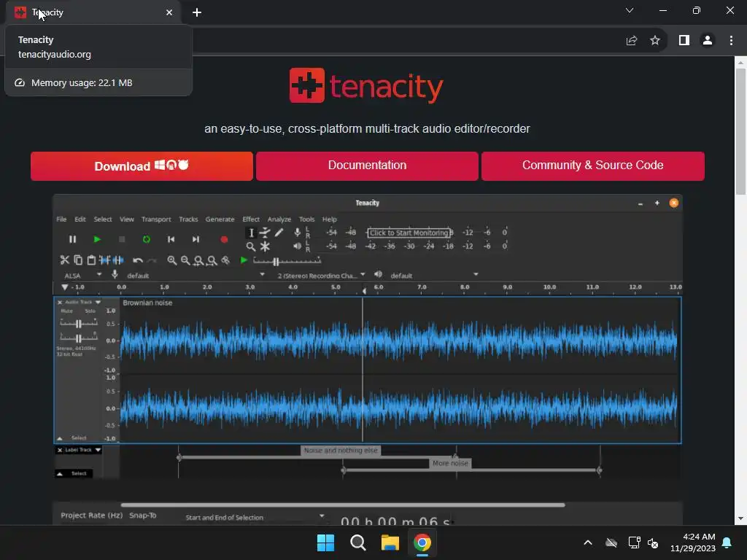Toggle the green Loop button
The width and height of the screenshot is (747, 560).
147,239
